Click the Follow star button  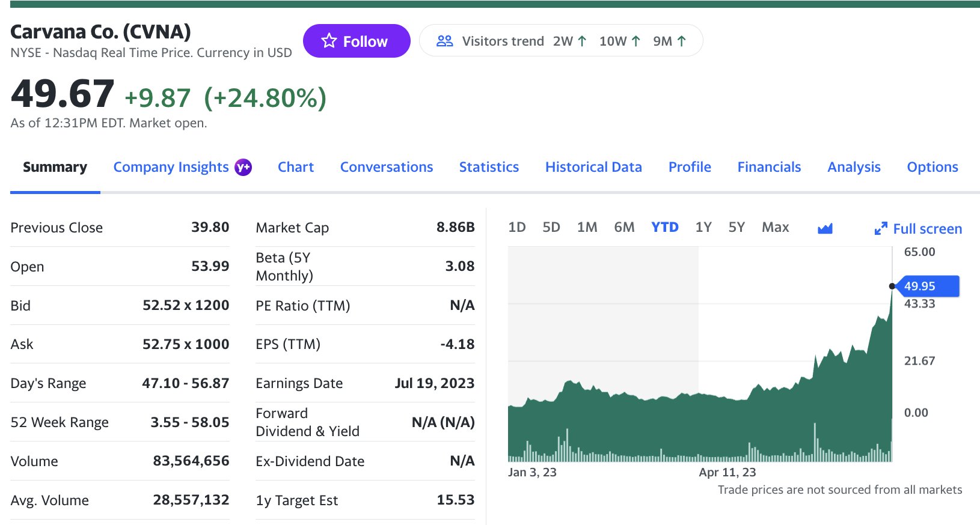(357, 41)
